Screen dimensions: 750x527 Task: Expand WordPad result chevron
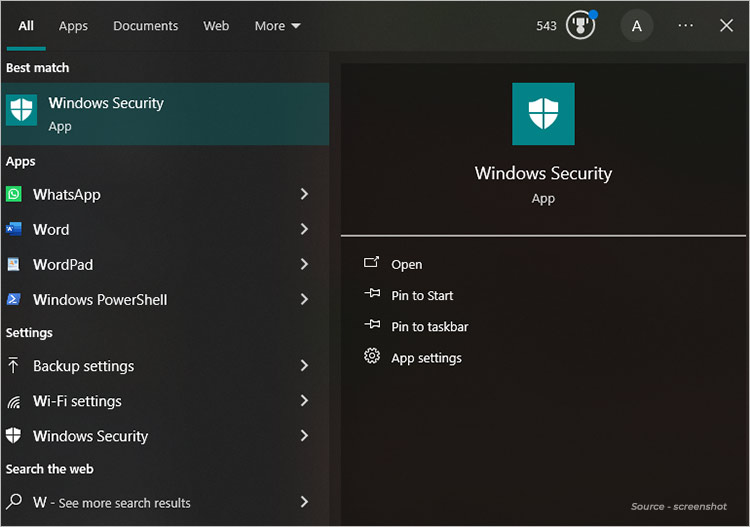304,264
